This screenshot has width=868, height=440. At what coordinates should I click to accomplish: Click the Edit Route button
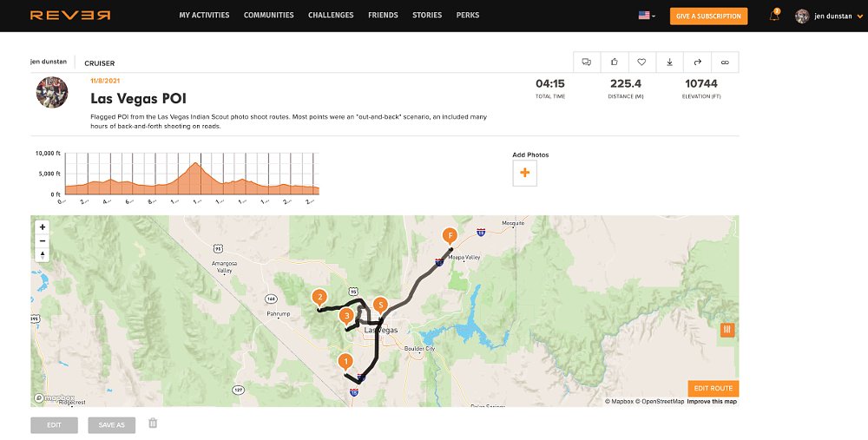713,389
